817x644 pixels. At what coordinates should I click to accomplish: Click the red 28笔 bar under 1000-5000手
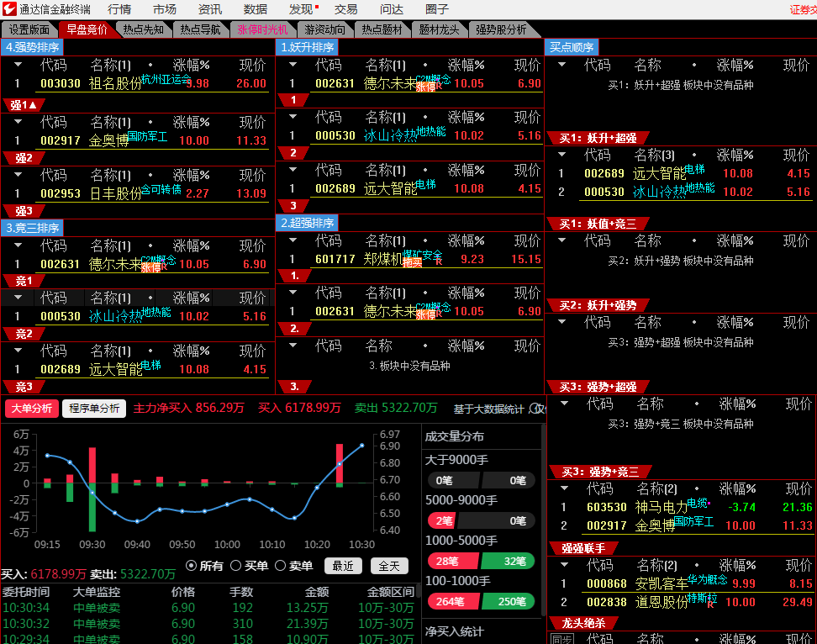point(452,561)
